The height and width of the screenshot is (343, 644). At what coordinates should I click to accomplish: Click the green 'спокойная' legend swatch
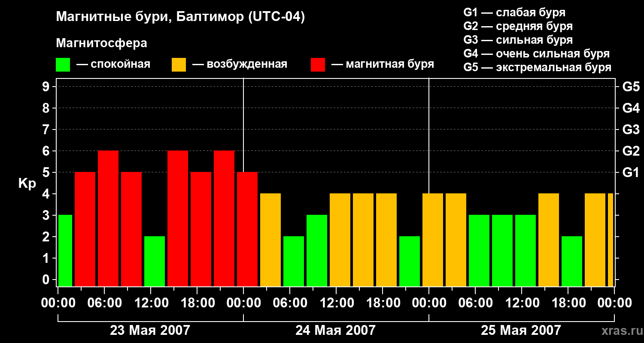click(x=63, y=65)
